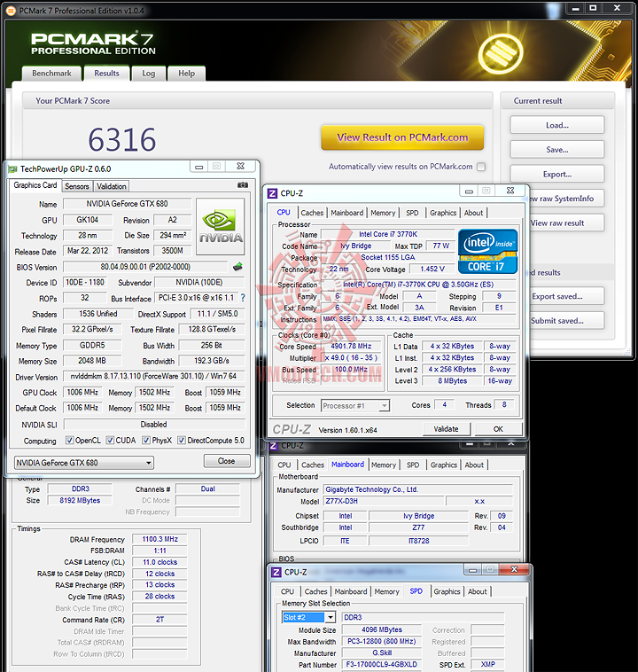Click View raw SystemInfo button
Viewport: 638px width, 672px height.
click(x=566, y=199)
